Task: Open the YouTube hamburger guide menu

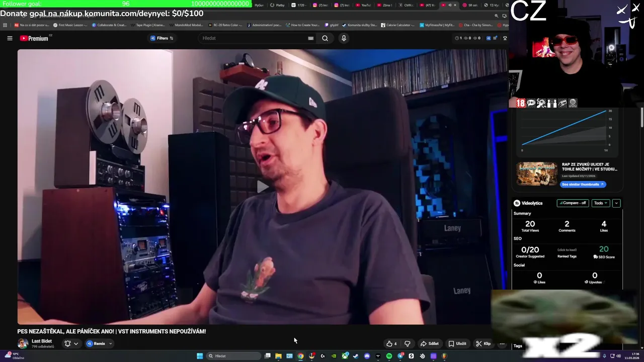Action: coord(10,38)
